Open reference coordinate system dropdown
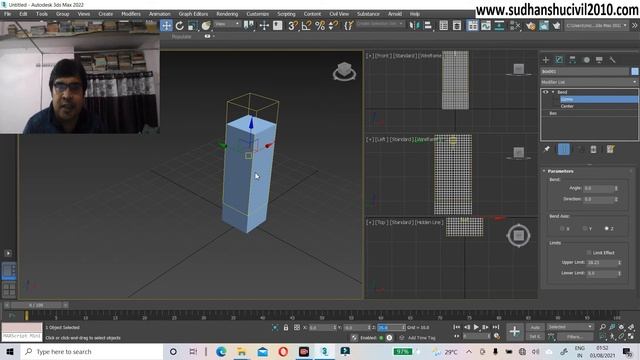This screenshot has height=360, width=640. (x=228, y=24)
